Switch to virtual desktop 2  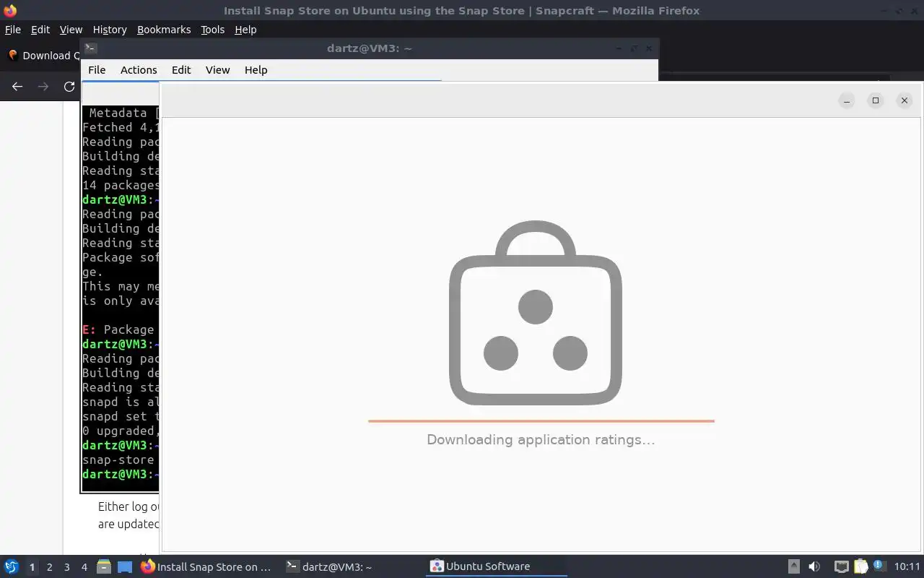tap(49, 567)
